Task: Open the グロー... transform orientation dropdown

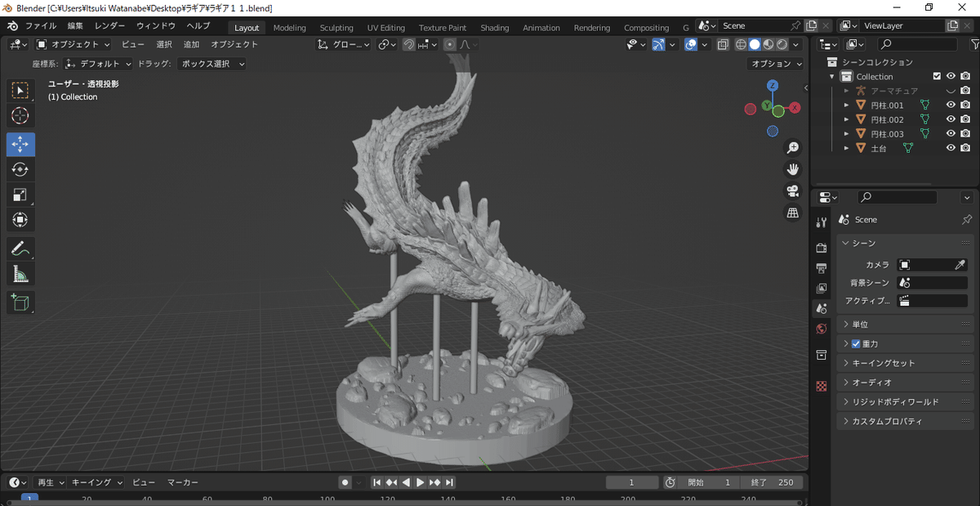Action: click(344, 45)
